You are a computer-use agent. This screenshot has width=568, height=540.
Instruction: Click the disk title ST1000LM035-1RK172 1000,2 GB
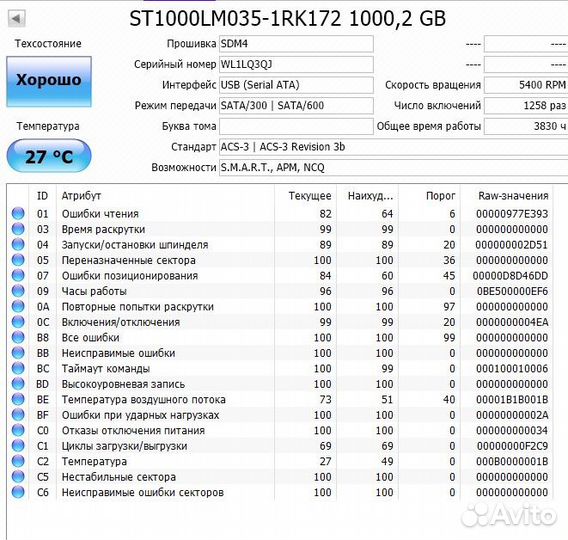pos(288,18)
